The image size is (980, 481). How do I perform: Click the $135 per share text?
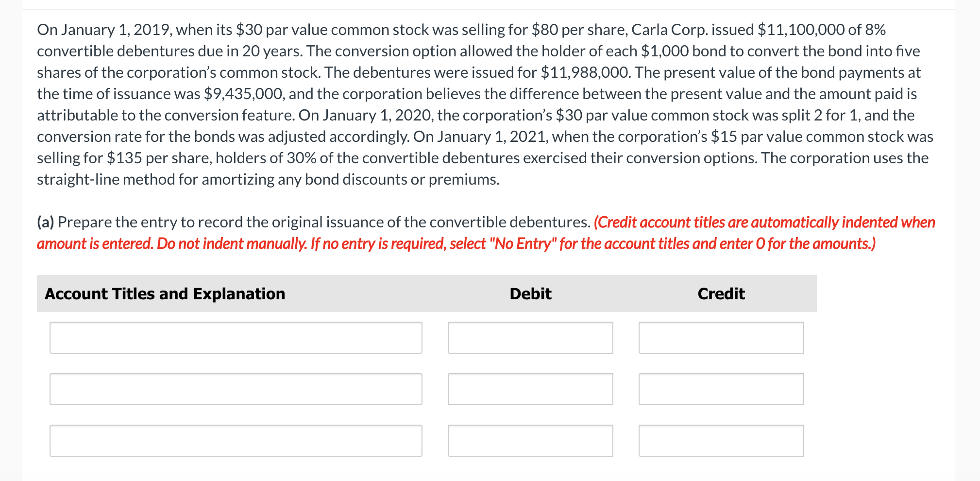pyautogui.click(x=124, y=158)
